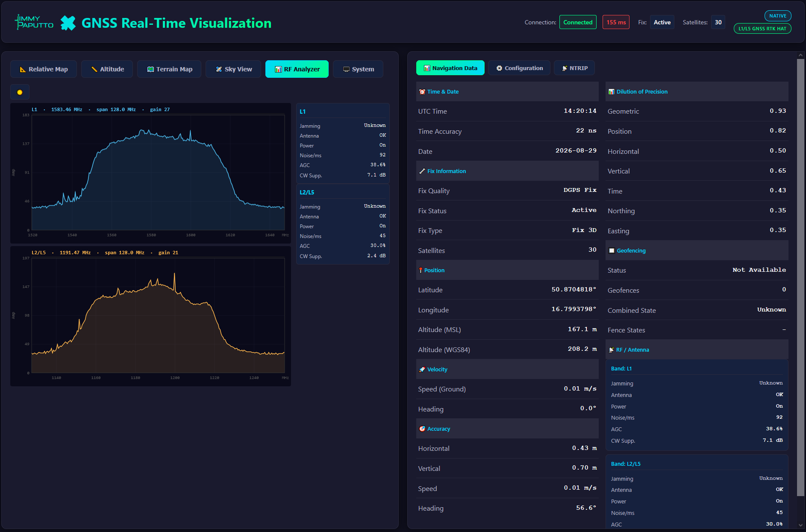The width and height of the screenshot is (806, 532).
Task: Click the Configuration gear icon
Action: (x=499, y=68)
